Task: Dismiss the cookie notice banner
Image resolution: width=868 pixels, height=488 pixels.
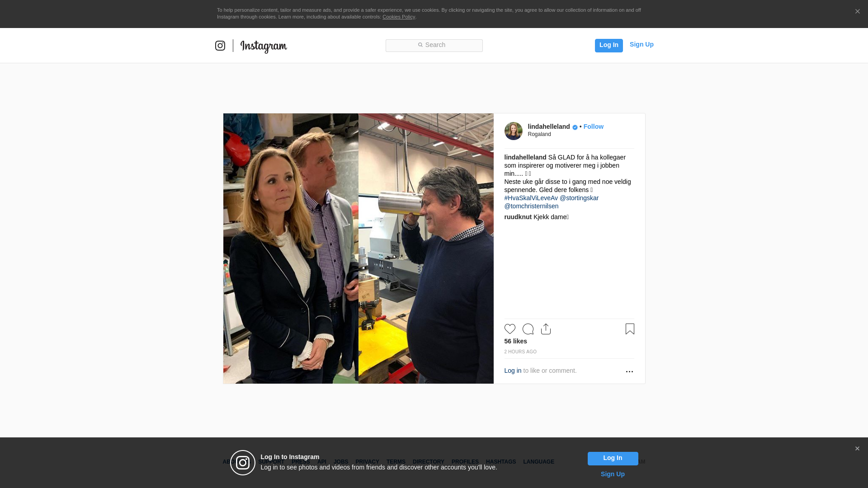Action: pos(857,12)
